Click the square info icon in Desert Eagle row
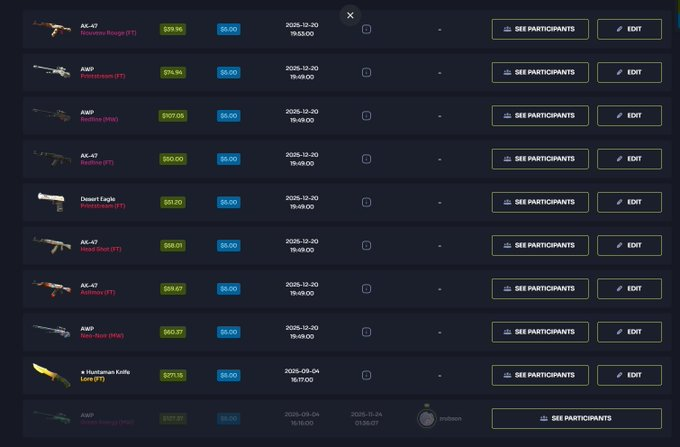This screenshot has height=447, width=680. [366, 202]
